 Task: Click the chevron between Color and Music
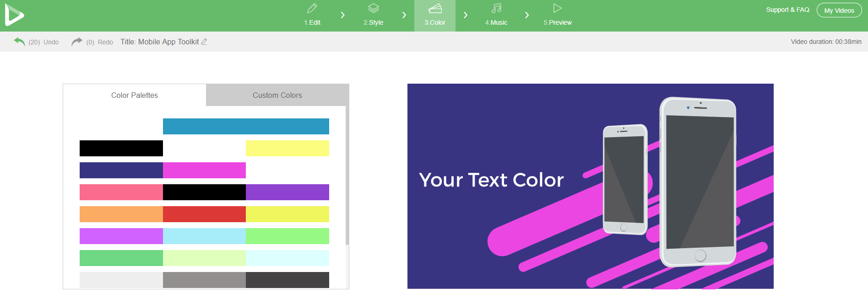(x=466, y=15)
